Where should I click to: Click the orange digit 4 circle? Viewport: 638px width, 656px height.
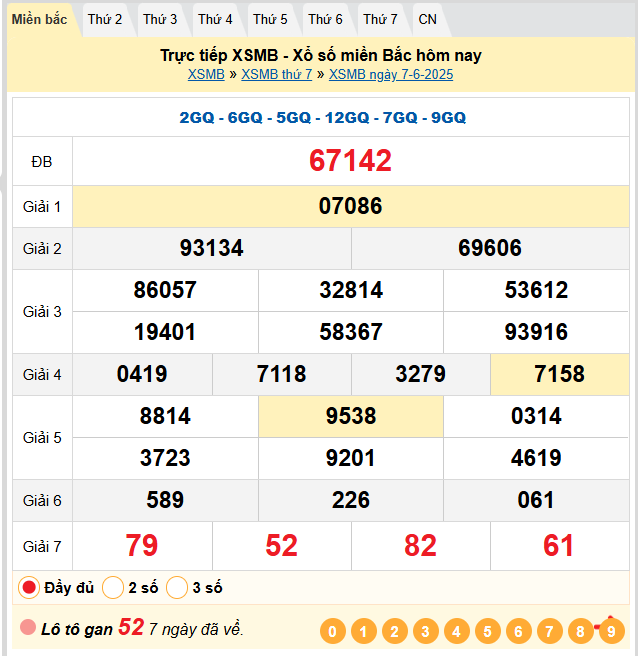pyautogui.click(x=456, y=631)
